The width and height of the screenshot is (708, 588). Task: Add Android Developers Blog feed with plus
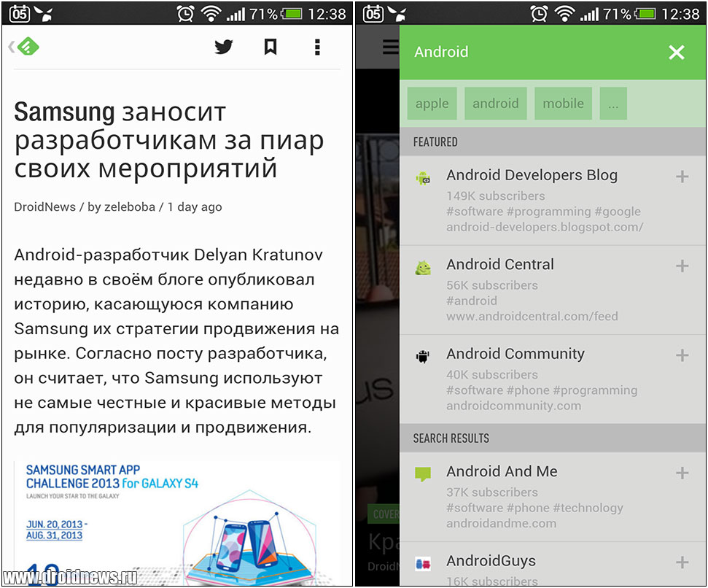point(682,177)
